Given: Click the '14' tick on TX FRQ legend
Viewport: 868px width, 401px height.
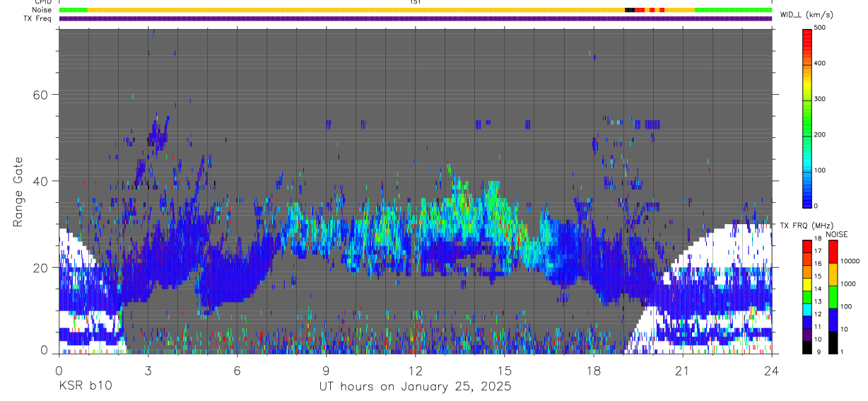Looking at the screenshot, I should pyautogui.click(x=819, y=289).
